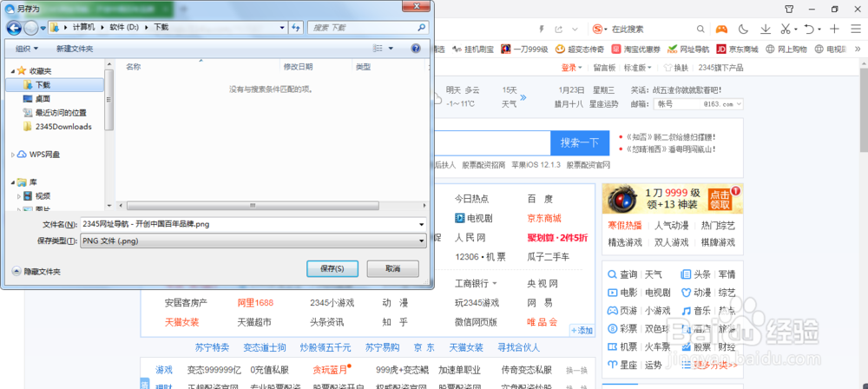Click the scissors screenshot tool icon
Screen dimensions: 868x389
pyautogui.click(x=786, y=29)
